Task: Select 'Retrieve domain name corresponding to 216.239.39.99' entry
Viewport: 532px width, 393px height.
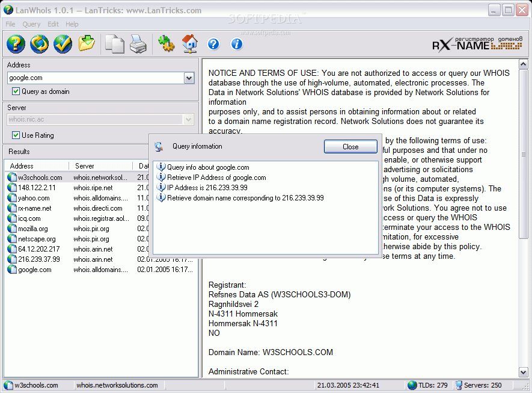Action: pyautogui.click(x=245, y=197)
